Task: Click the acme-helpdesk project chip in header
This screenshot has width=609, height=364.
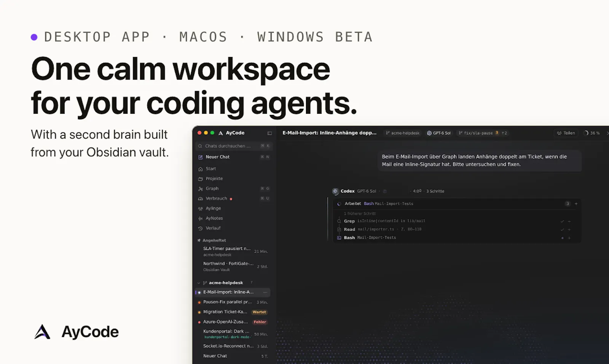Action: [403, 133]
